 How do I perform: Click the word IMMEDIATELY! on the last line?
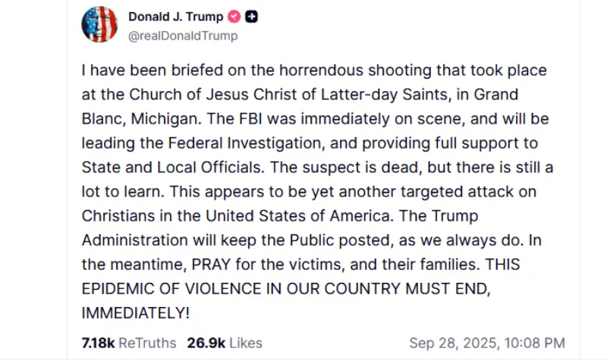(136, 312)
